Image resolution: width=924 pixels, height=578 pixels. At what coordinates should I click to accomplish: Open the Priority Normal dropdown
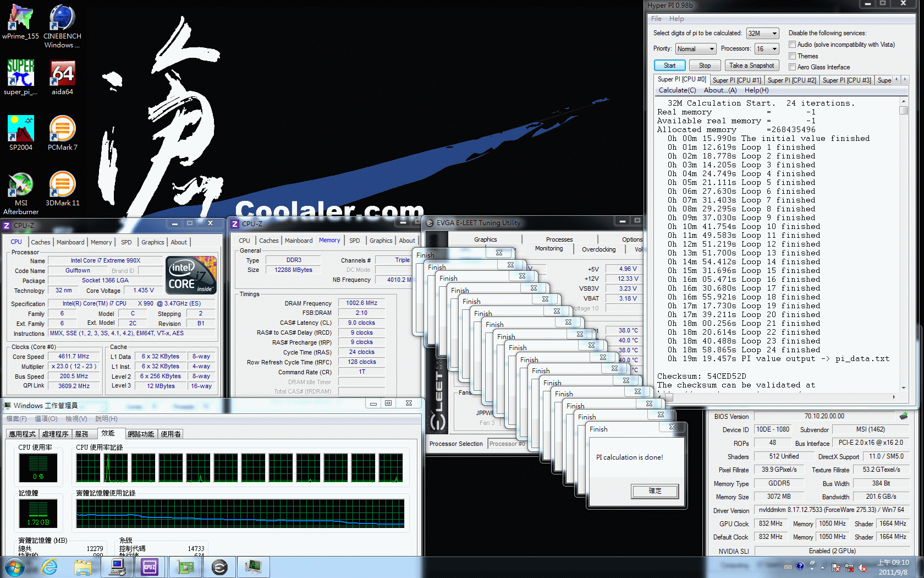pos(696,49)
